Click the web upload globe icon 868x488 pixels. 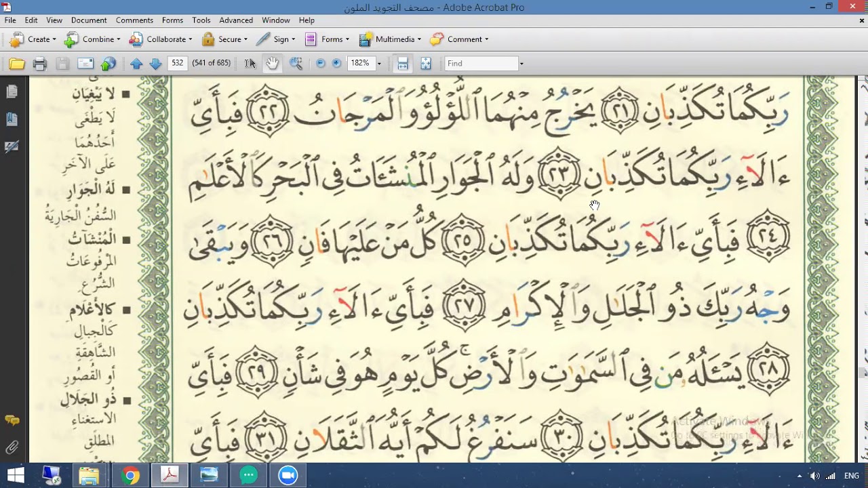point(108,64)
